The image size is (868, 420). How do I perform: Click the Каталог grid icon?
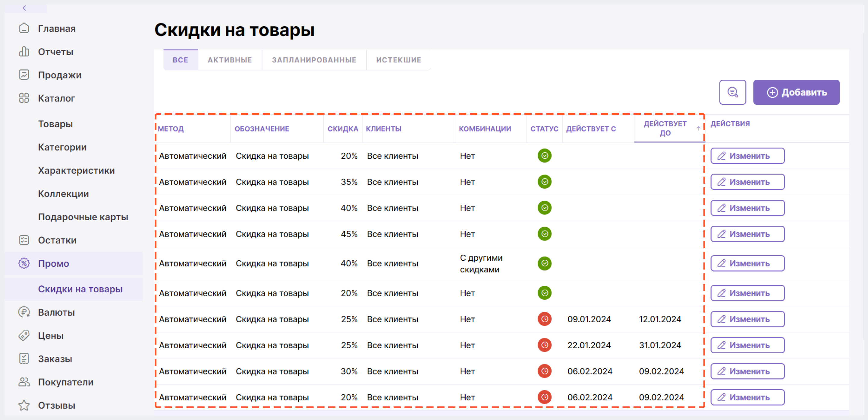coord(24,98)
